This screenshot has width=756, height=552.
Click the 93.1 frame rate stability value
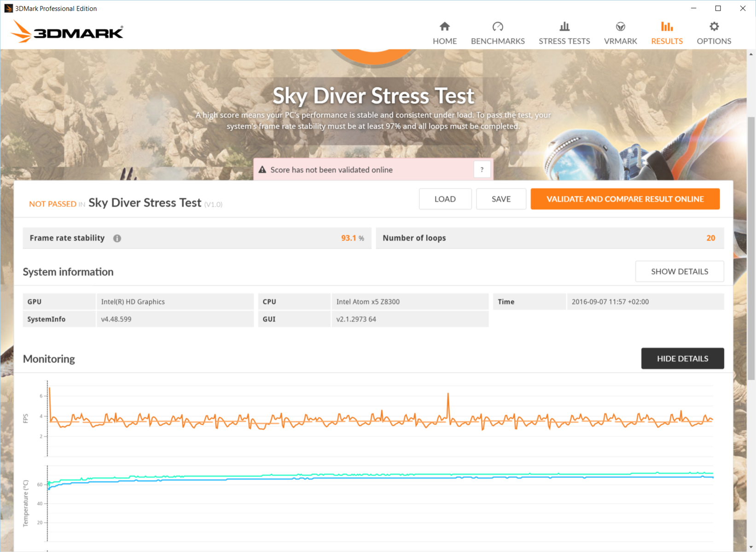[349, 238]
